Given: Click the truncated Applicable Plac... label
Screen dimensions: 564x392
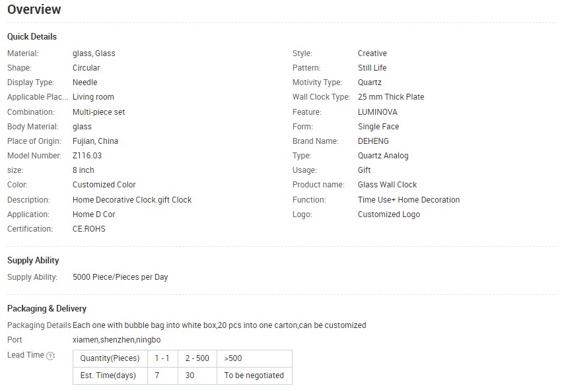Looking at the screenshot, I should click(x=38, y=97).
